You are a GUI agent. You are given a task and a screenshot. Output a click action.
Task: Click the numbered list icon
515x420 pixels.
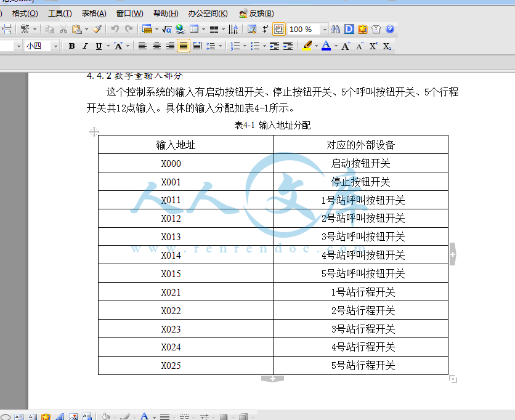[235, 46]
